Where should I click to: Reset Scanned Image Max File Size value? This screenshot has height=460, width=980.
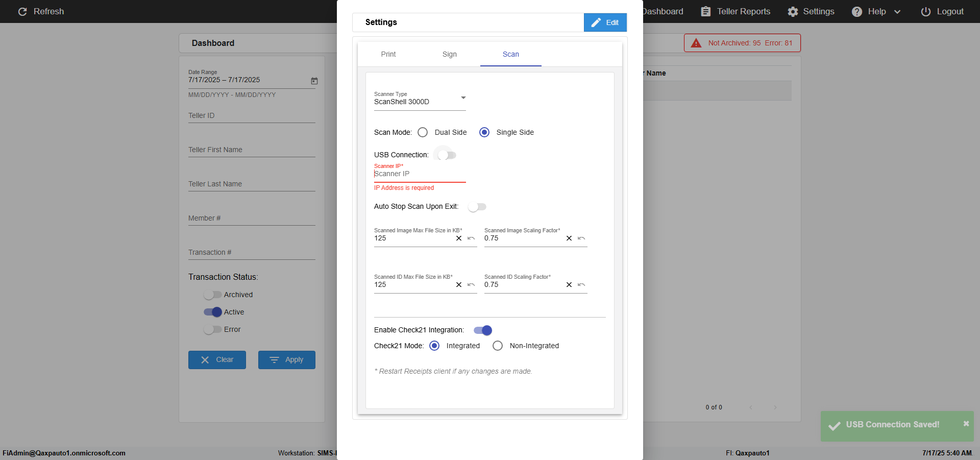[x=471, y=238]
